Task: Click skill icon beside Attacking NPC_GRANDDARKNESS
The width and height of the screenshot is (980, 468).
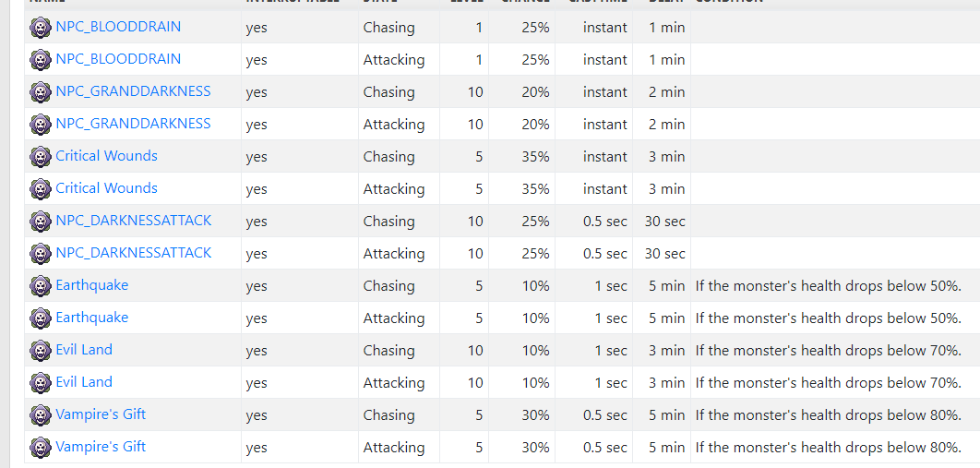Action: 41,125
